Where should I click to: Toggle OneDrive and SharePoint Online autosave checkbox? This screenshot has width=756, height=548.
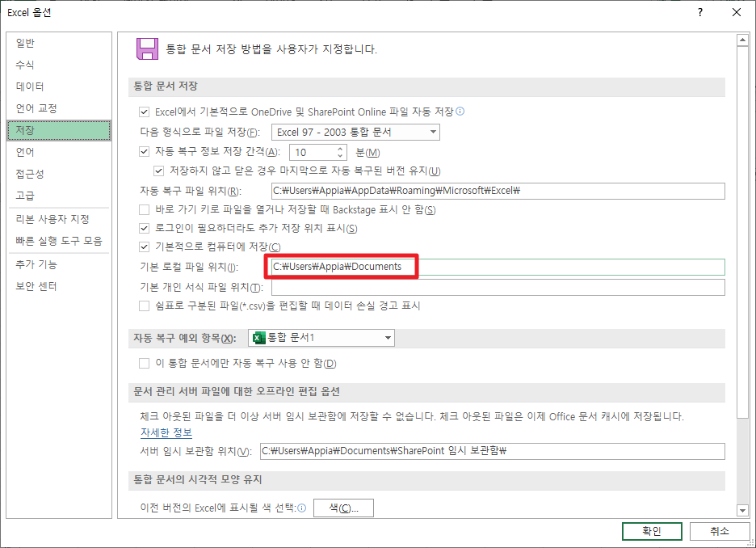click(144, 112)
